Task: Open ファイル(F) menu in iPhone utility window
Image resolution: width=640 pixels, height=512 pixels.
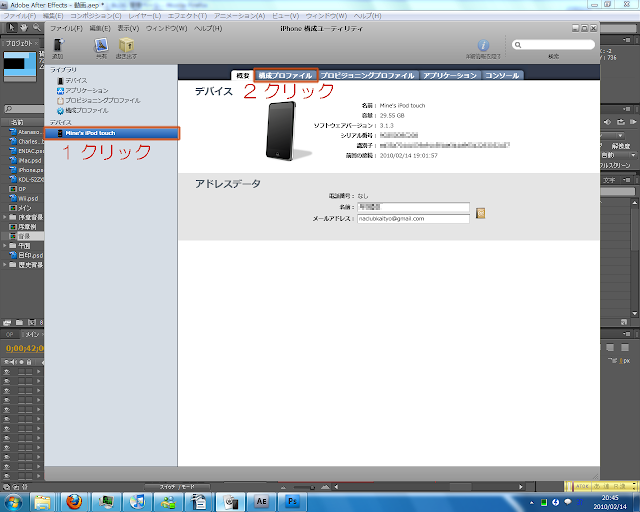Action: coord(66,28)
